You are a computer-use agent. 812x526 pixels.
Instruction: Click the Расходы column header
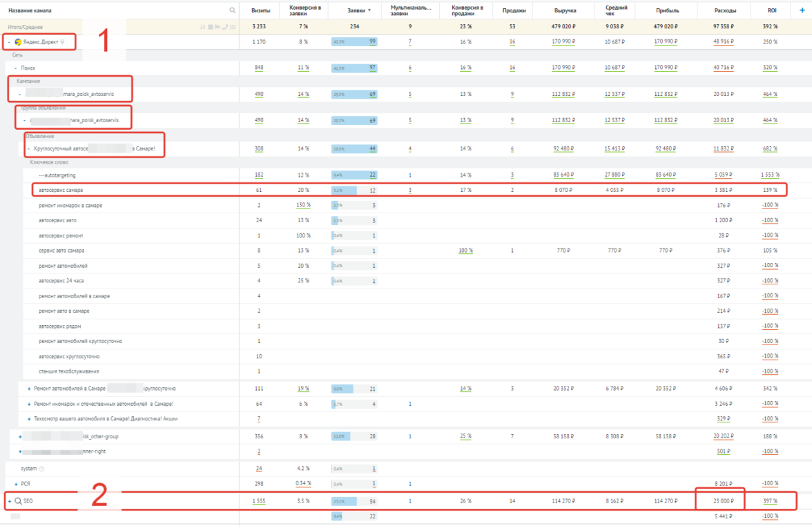coord(726,10)
